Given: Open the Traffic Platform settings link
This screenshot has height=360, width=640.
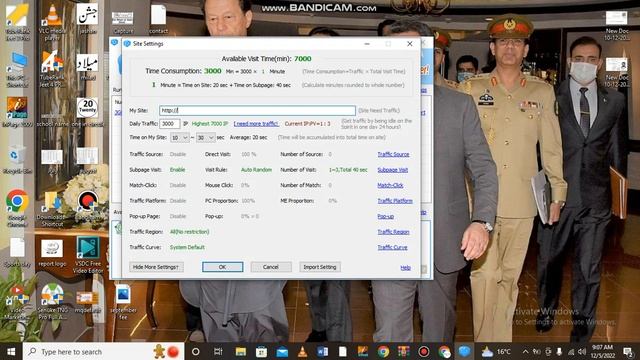Looking at the screenshot, I should pos(395,201).
